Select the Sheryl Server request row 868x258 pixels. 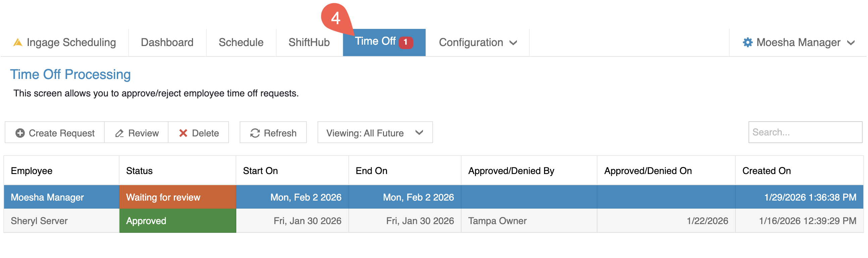pyautogui.click(x=39, y=221)
